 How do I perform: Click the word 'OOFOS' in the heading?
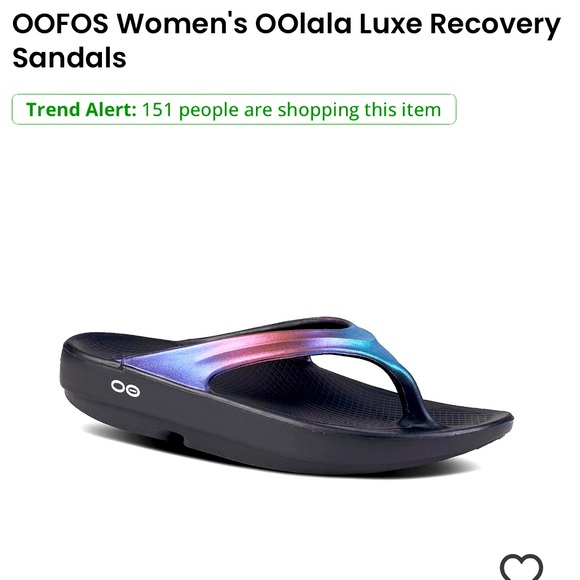pos(60,23)
